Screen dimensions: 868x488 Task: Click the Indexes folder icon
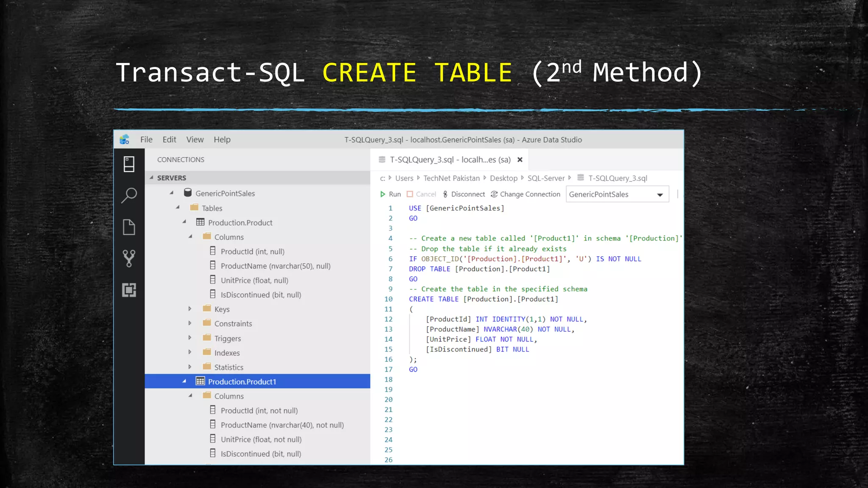tap(207, 352)
